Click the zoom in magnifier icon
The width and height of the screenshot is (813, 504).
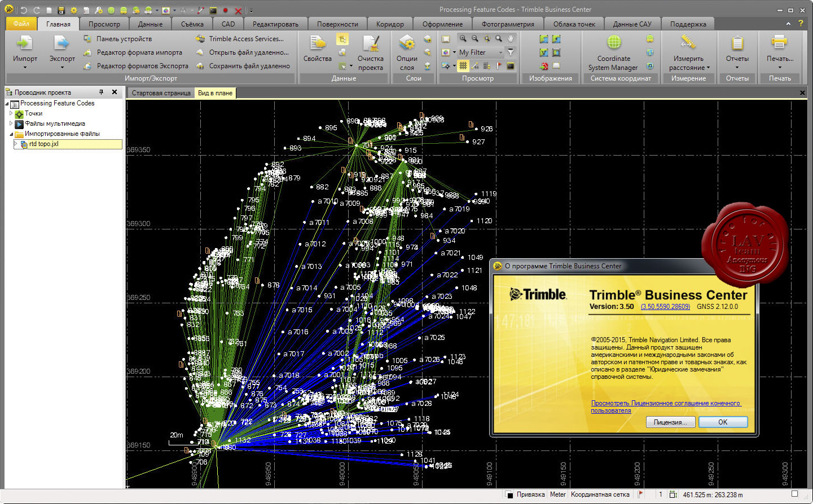click(x=463, y=38)
